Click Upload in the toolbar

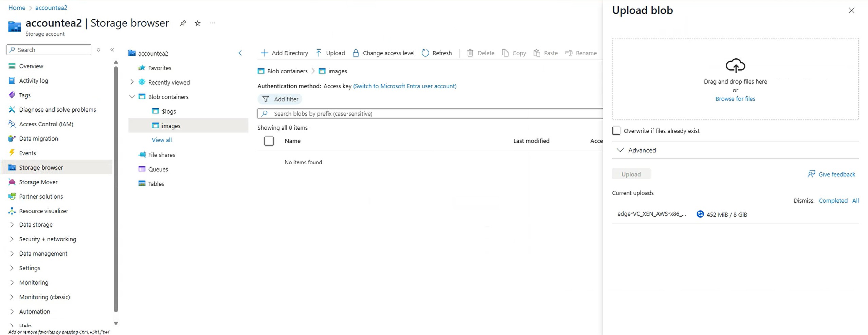coord(330,53)
